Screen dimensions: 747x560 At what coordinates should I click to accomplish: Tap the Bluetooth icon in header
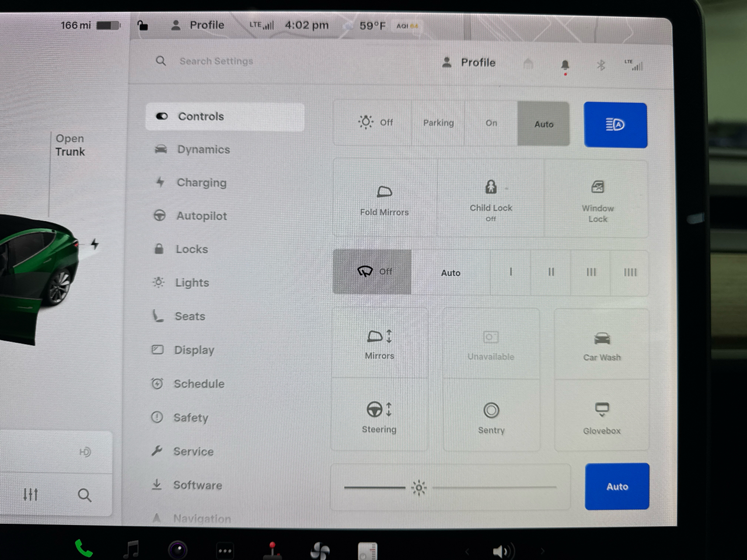tap(601, 65)
